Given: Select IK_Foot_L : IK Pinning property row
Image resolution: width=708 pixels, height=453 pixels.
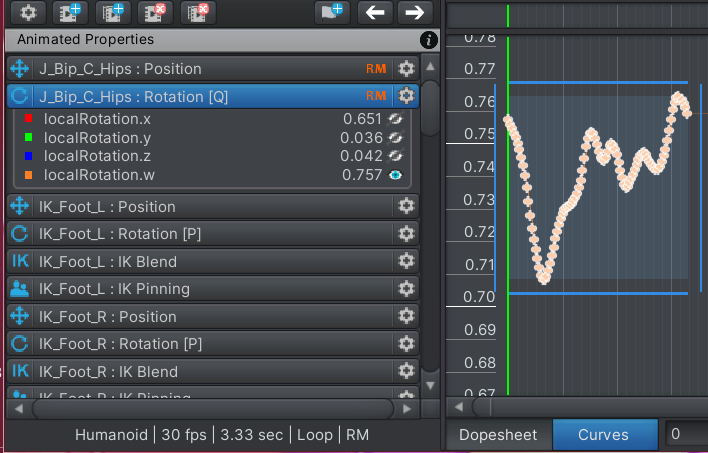Looking at the screenshot, I should [213, 289].
